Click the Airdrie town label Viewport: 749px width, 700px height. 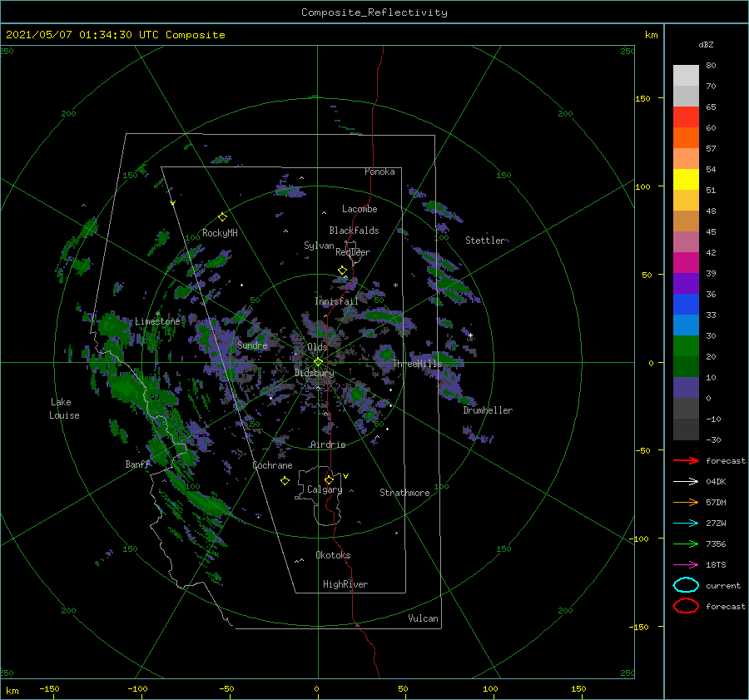328,444
